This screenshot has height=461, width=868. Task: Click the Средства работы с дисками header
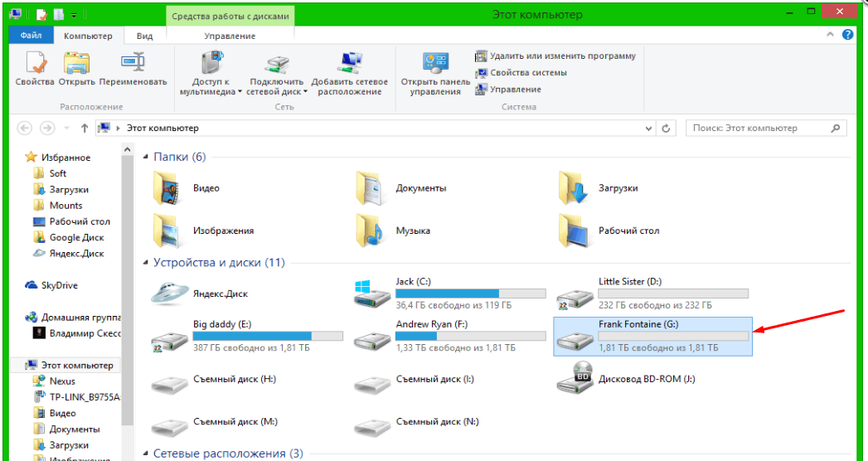point(230,16)
